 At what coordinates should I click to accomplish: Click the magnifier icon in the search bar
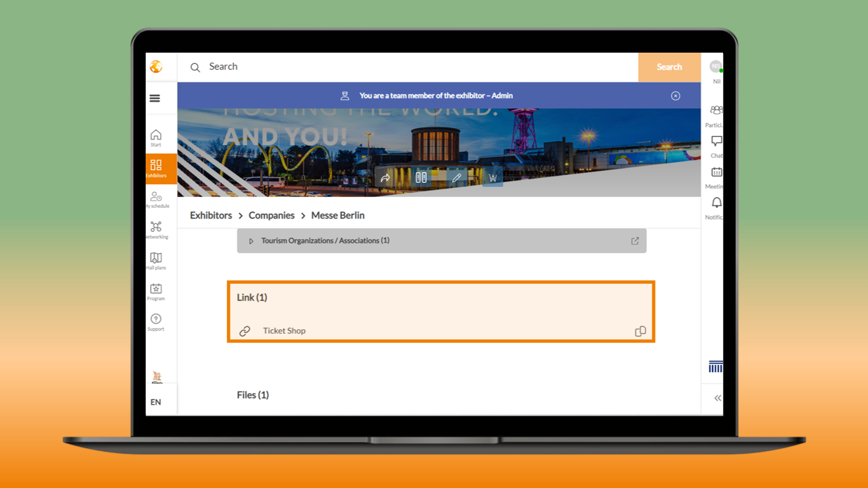(195, 68)
